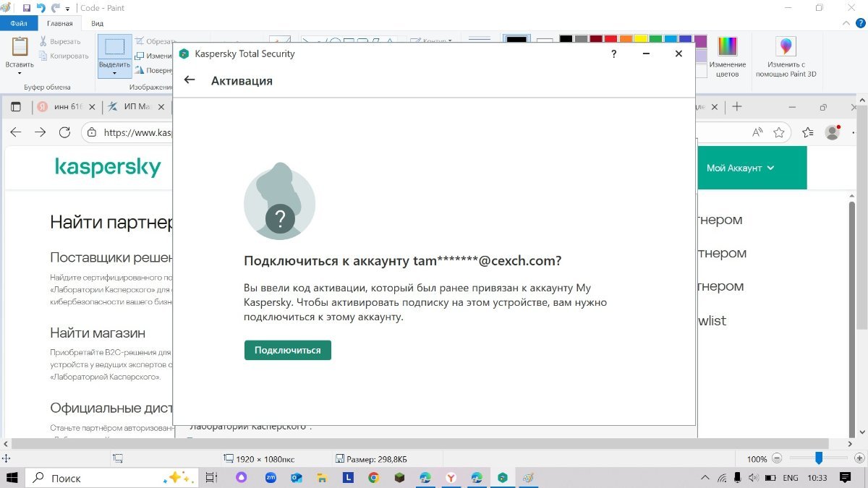Undo last action in Paint title bar
Viewport: 868px width, 488px height.
pos(41,8)
